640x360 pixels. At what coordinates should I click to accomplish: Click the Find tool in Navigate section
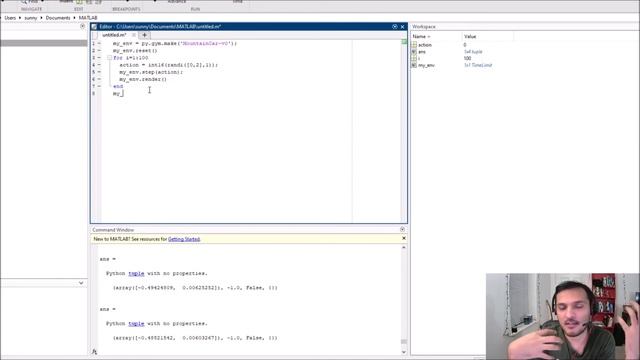pos(30,2)
